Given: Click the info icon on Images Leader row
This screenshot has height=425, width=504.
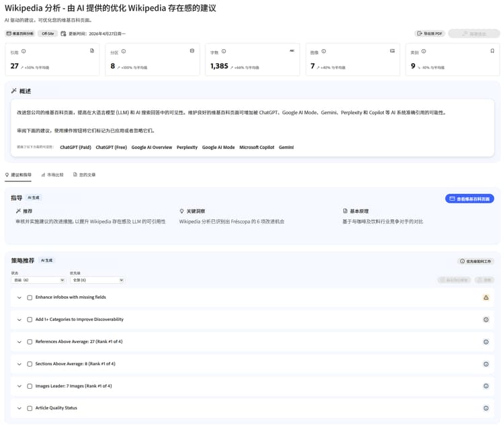Looking at the screenshot, I should tap(486, 386).
